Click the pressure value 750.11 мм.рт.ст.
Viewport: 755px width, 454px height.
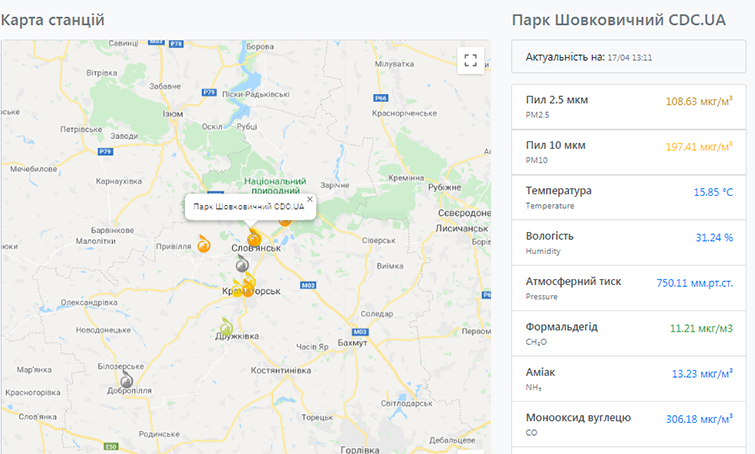tap(695, 283)
